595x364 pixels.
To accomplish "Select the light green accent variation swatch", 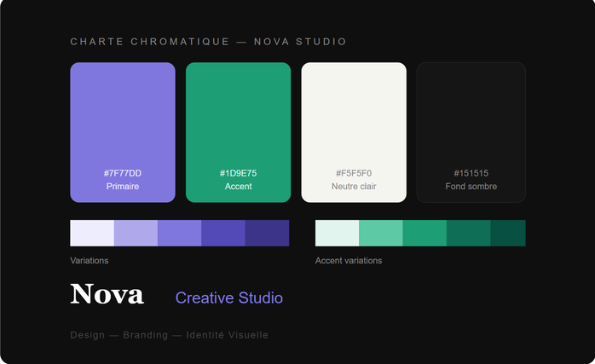I will pyautogui.click(x=380, y=233).
